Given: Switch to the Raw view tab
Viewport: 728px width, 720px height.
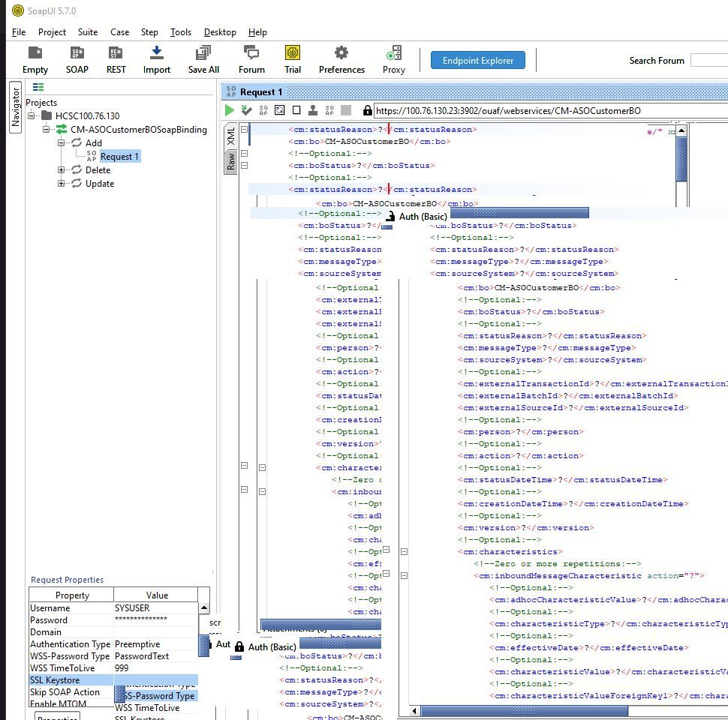Looking at the screenshot, I should tap(231, 160).
